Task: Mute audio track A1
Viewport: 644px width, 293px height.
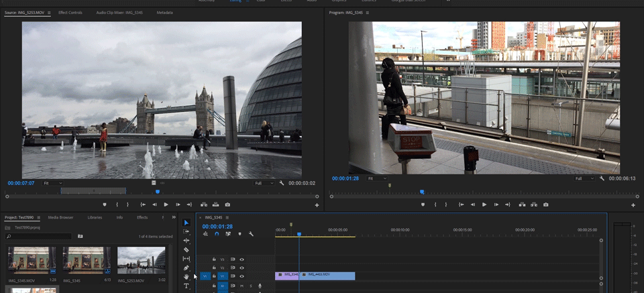Action: click(x=242, y=286)
